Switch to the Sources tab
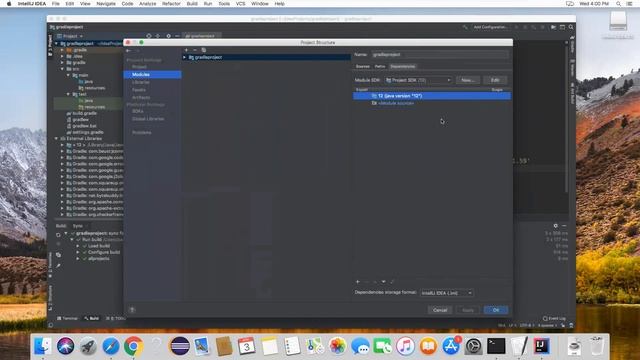The width and height of the screenshot is (640, 360). (x=362, y=67)
